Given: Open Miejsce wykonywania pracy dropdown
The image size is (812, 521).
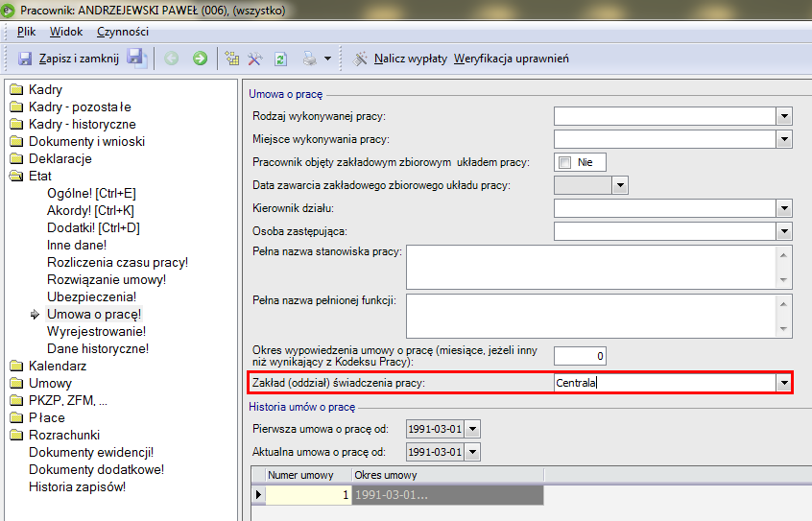Looking at the screenshot, I should coord(784,139).
